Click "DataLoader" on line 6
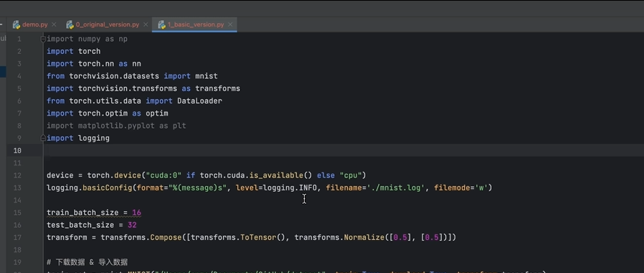The height and width of the screenshot is (273, 644). click(x=199, y=101)
